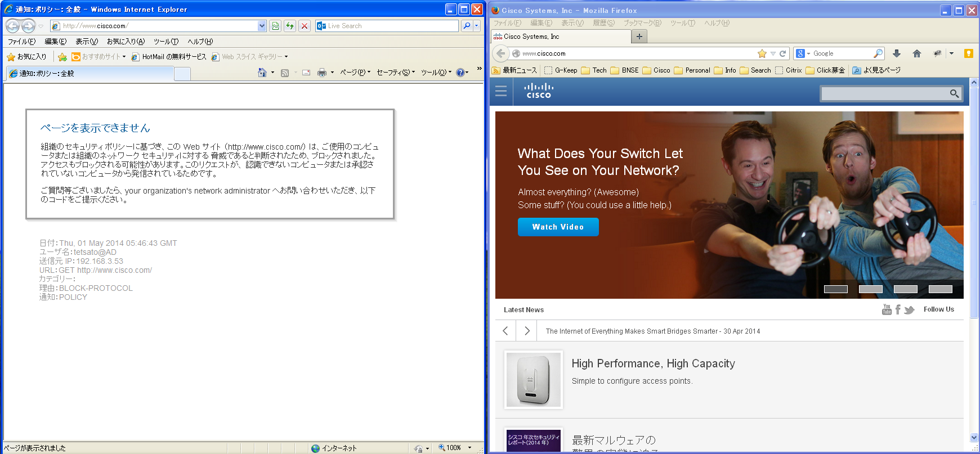Open new tab with plus button
This screenshot has width=980, height=454.
pos(639,37)
